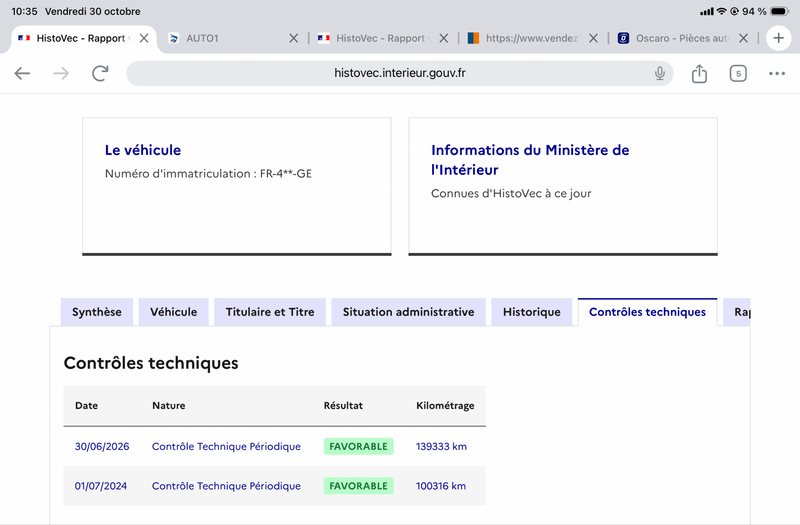Click the 30/06/2026 inspection date
This screenshot has height=525, width=800.
102,446
